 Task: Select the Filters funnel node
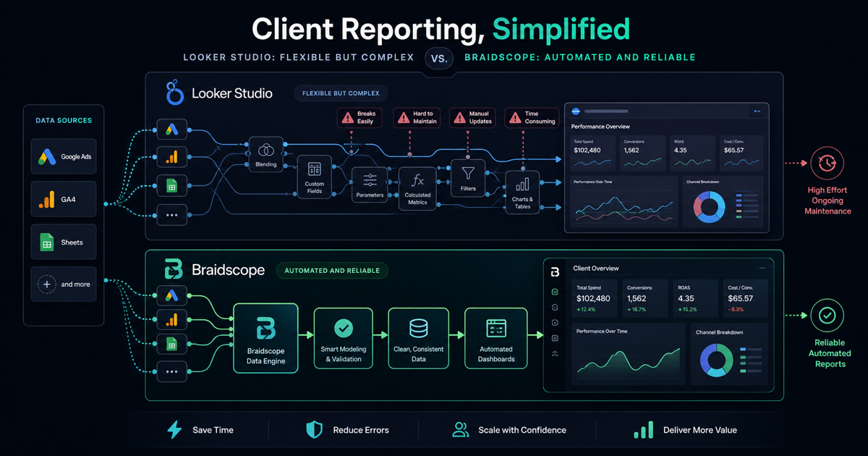[x=468, y=177]
